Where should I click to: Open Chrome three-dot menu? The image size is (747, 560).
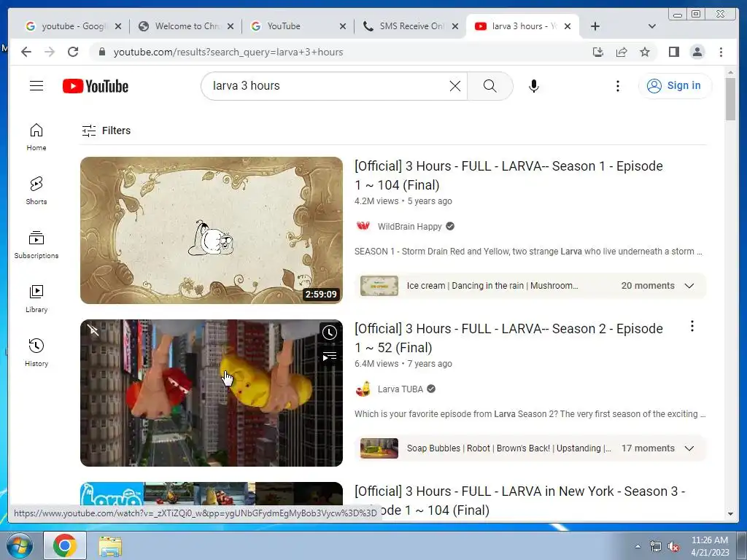coord(721,52)
